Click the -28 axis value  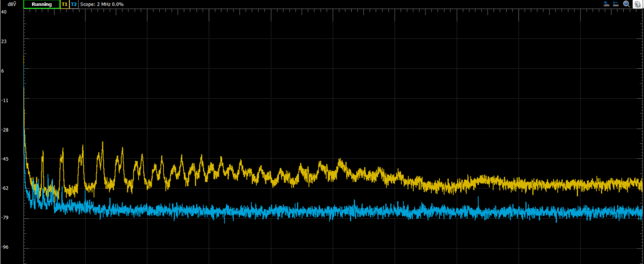[4, 129]
